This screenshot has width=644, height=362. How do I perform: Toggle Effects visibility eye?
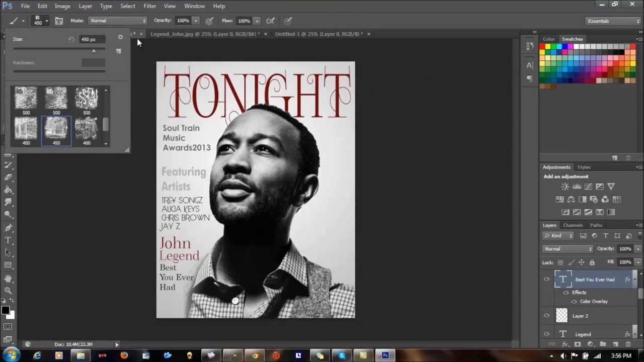[x=566, y=293]
